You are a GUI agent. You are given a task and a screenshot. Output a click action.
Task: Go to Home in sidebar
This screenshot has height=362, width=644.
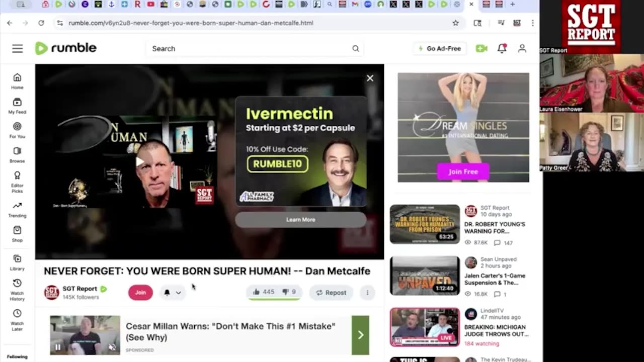[x=17, y=81]
